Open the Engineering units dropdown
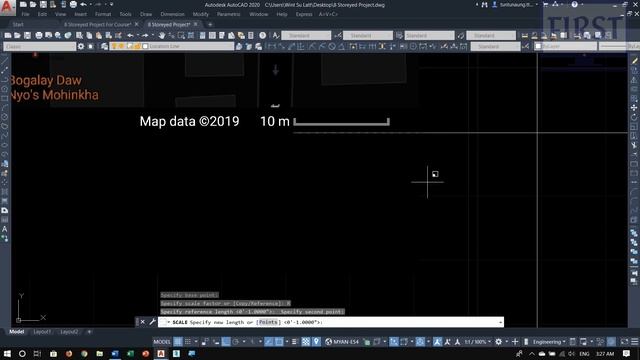 coord(549,342)
